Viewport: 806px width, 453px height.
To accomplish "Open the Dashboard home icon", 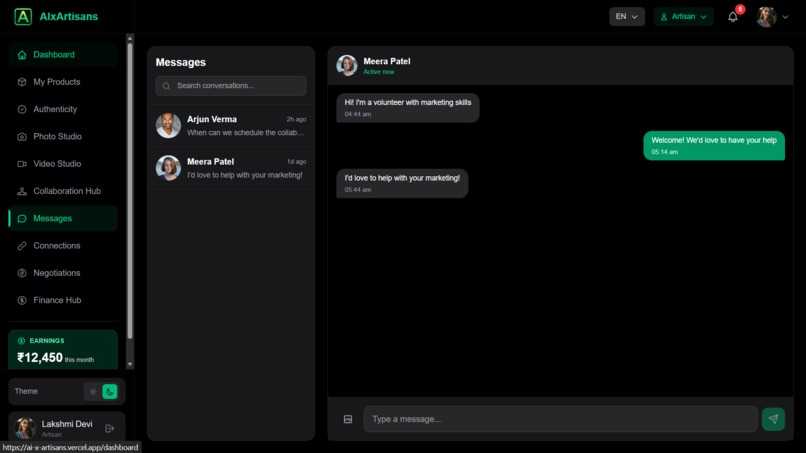I will tap(22, 55).
